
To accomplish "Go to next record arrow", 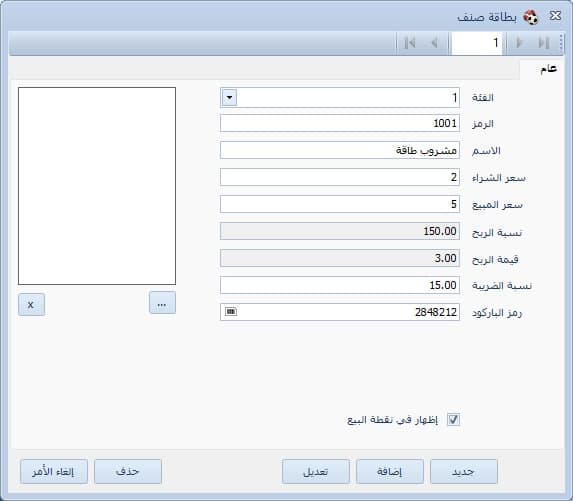I will pyautogui.click(x=519, y=43).
